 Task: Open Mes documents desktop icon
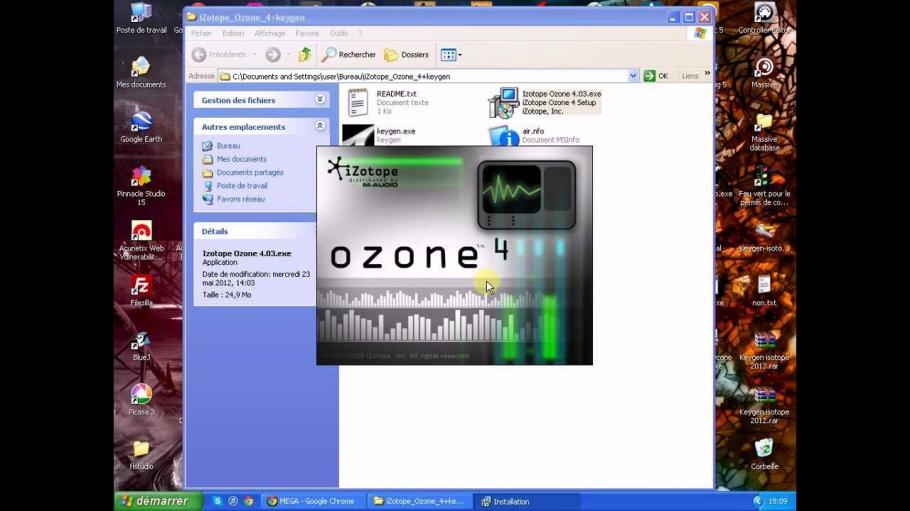point(141,73)
